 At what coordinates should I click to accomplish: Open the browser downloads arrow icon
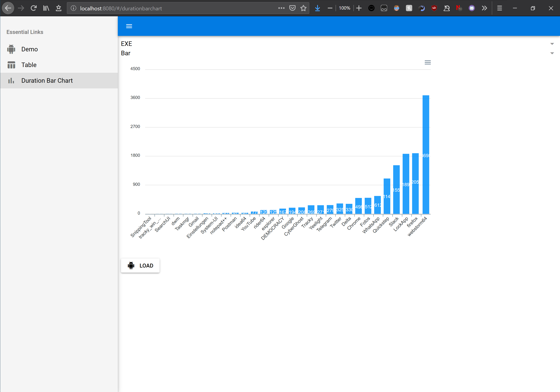(x=317, y=8)
